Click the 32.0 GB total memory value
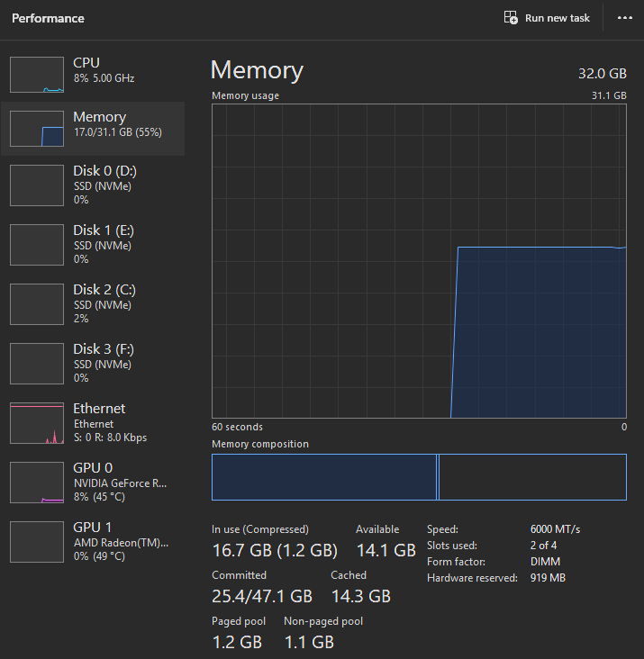Image resolution: width=644 pixels, height=659 pixels. [603, 74]
